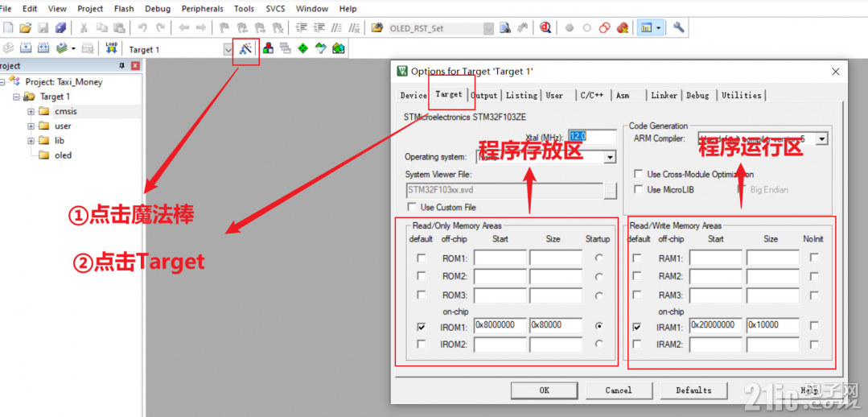
Task: Switch to the Output tab
Action: click(x=484, y=95)
